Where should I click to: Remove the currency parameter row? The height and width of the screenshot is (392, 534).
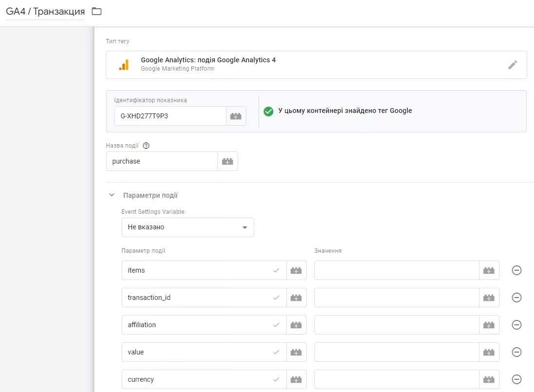(516, 379)
